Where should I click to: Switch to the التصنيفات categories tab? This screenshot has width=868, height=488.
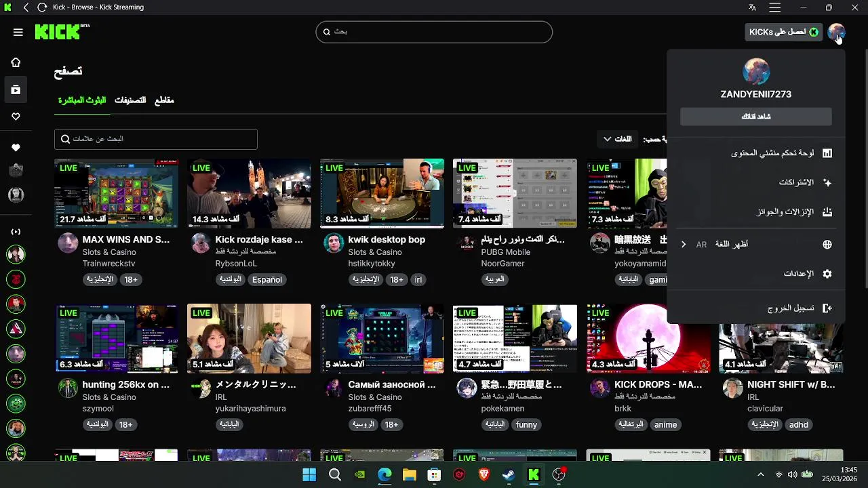(x=130, y=100)
